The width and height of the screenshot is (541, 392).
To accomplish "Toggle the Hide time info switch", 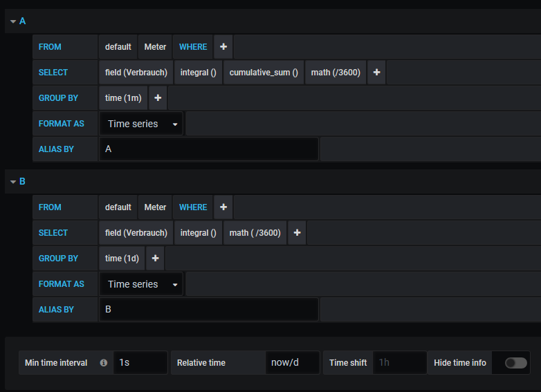I will click(x=515, y=363).
